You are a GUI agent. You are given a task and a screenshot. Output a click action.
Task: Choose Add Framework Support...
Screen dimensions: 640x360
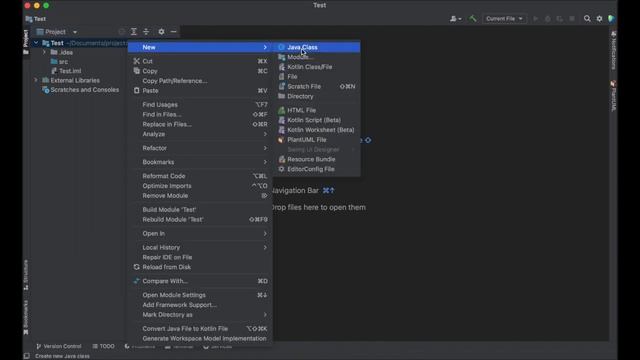tap(200, 304)
